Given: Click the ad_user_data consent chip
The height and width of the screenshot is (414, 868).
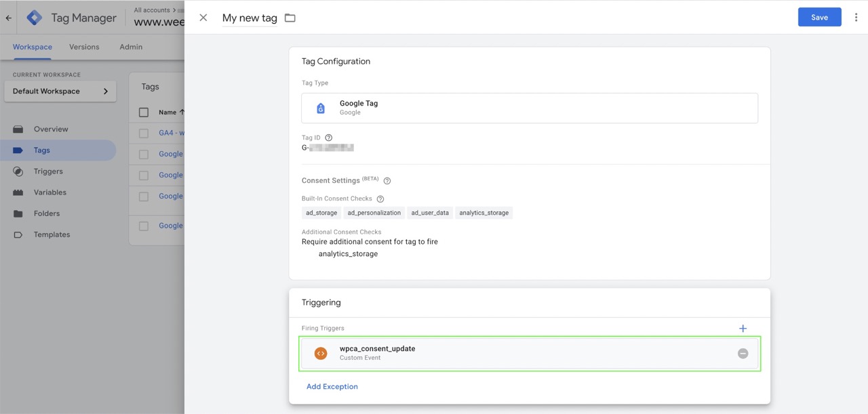Looking at the screenshot, I should pos(430,213).
